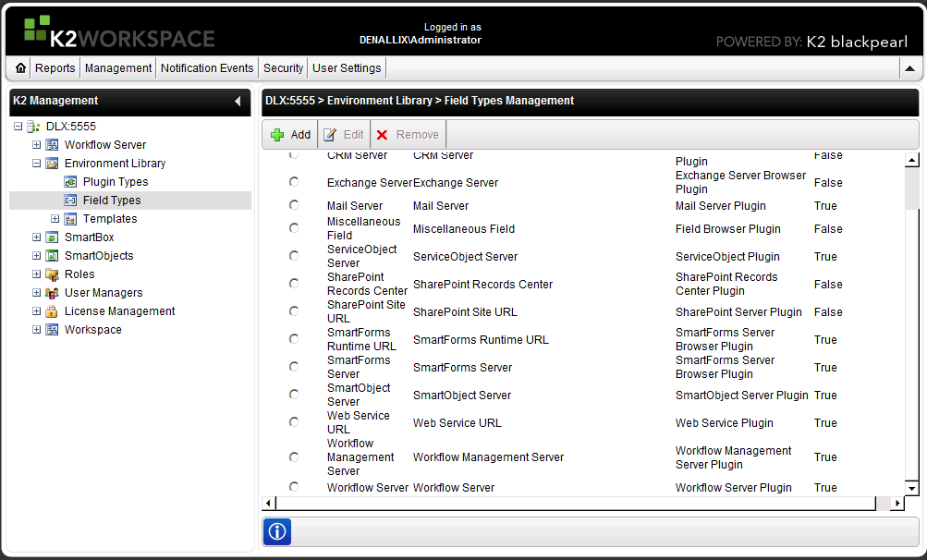
Task: Click the blue information icon at bottom
Action: click(278, 531)
